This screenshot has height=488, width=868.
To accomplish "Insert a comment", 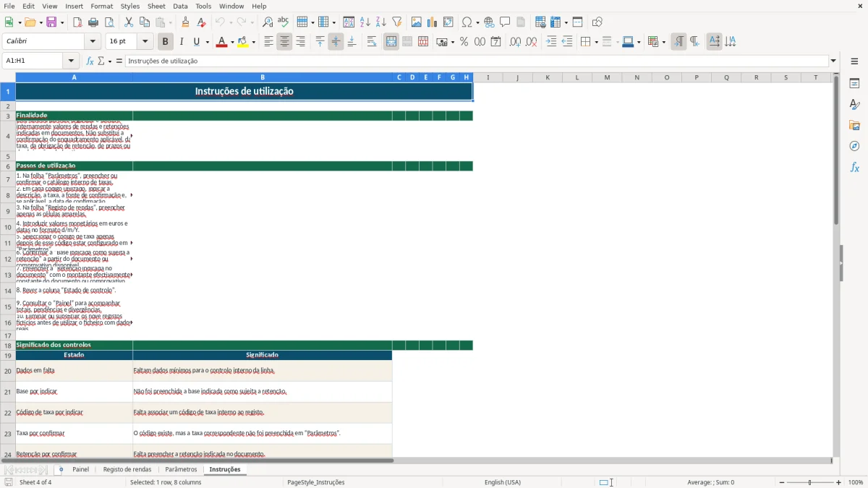I will click(x=506, y=22).
